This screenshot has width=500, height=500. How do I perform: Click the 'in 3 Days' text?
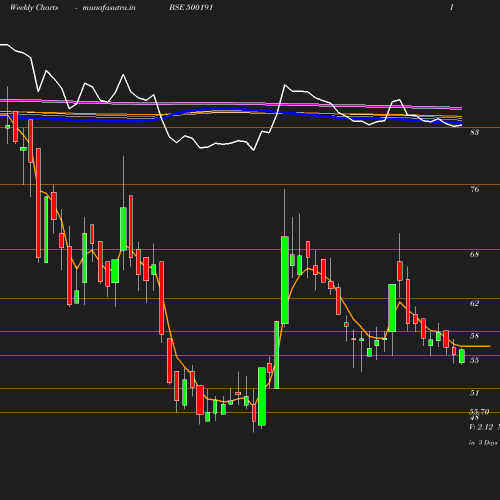483,443
